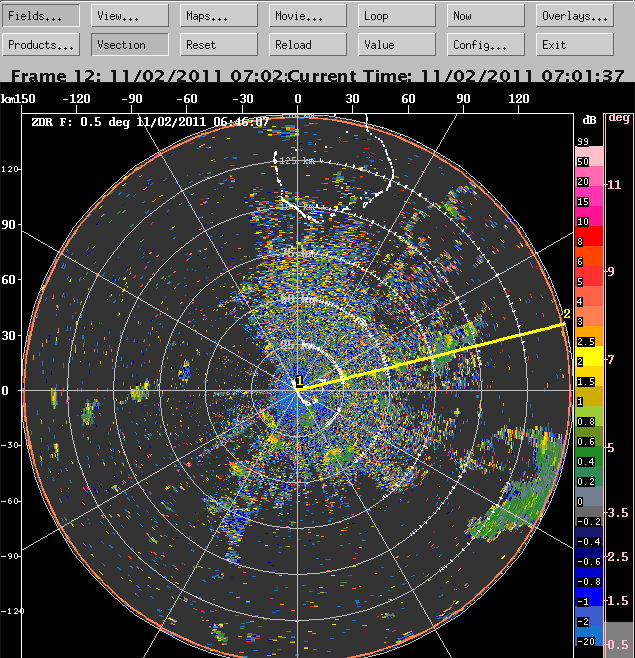Screen dimensions: 635x658
Task: Open the Products... dialog
Action: [x=41, y=44]
